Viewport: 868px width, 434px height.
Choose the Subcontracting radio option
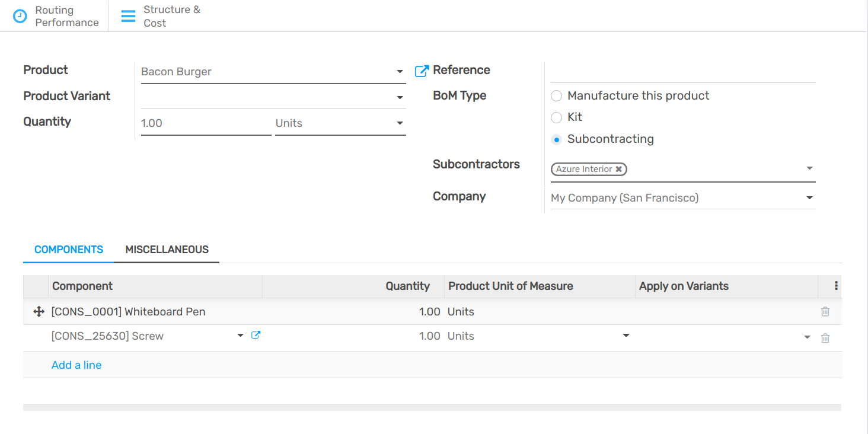tap(556, 139)
